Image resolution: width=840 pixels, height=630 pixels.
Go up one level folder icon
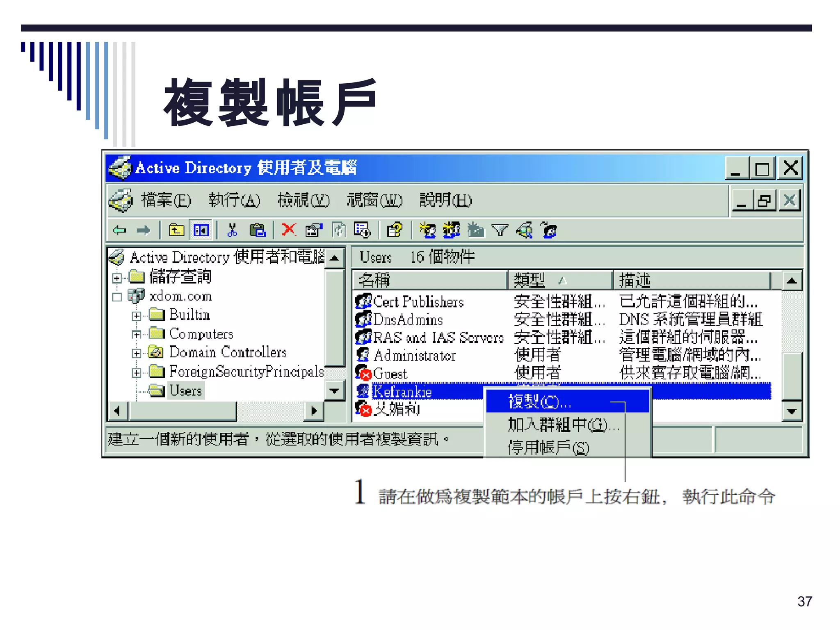coord(176,231)
